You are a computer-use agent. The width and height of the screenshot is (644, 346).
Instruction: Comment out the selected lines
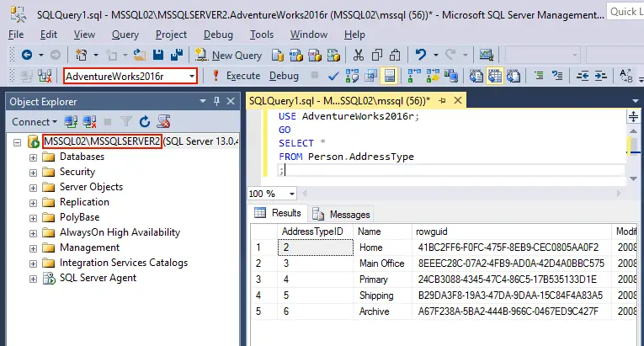pyautogui.click(x=539, y=76)
